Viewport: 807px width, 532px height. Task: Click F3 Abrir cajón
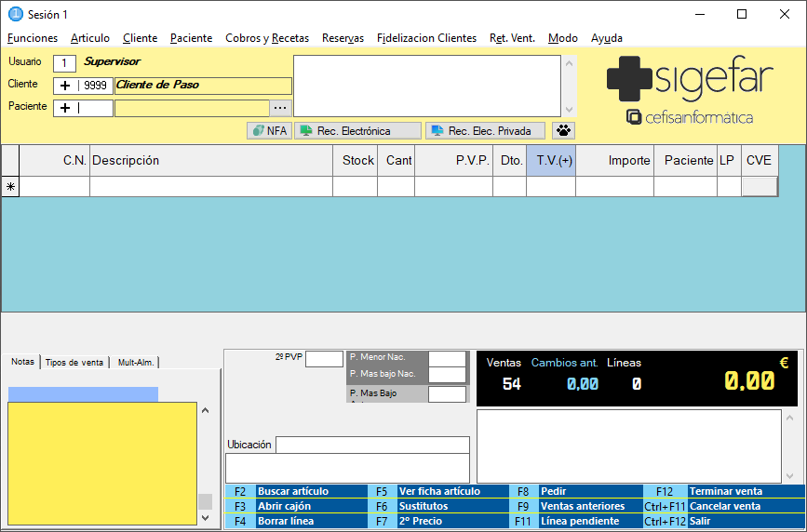(296, 506)
